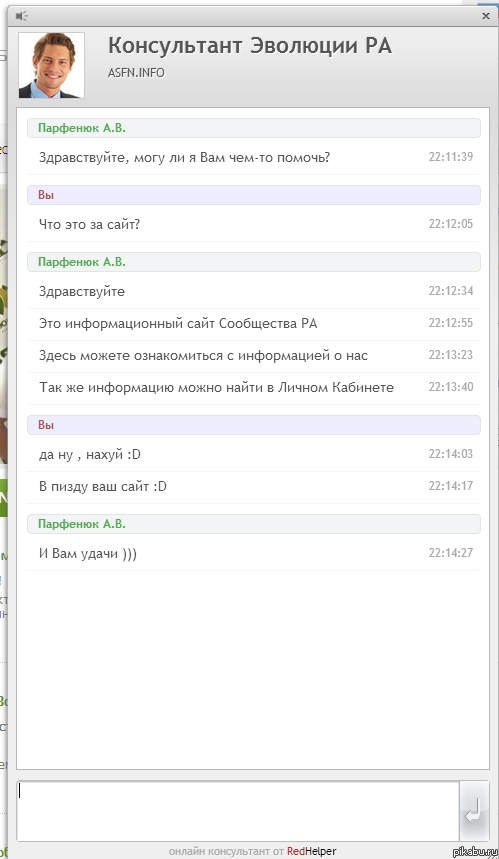
Task: Click the second Вы sender header
Action: click(x=254, y=425)
